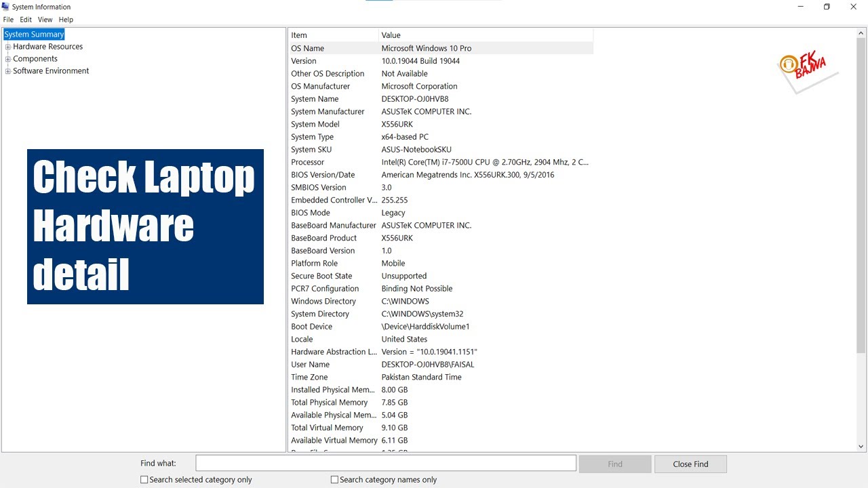Image resolution: width=868 pixels, height=488 pixels.
Task: Select the Windows Directory row
Action: point(441,302)
